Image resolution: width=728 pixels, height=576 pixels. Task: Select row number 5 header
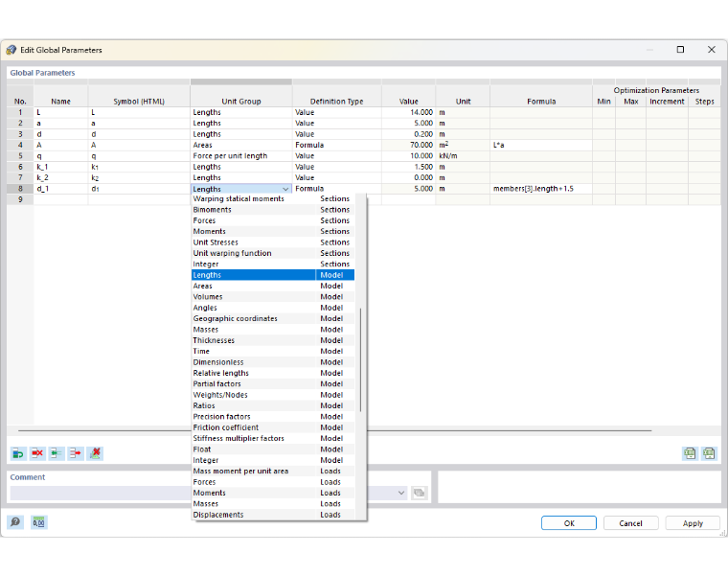(x=20, y=156)
